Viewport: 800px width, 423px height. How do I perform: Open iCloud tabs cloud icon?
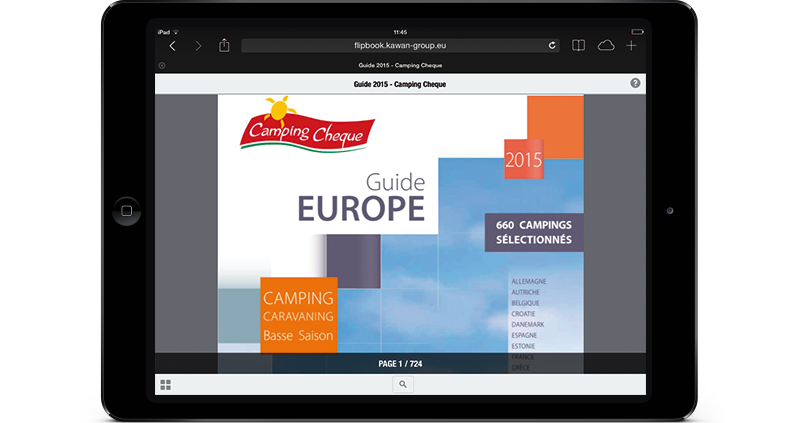pos(606,45)
